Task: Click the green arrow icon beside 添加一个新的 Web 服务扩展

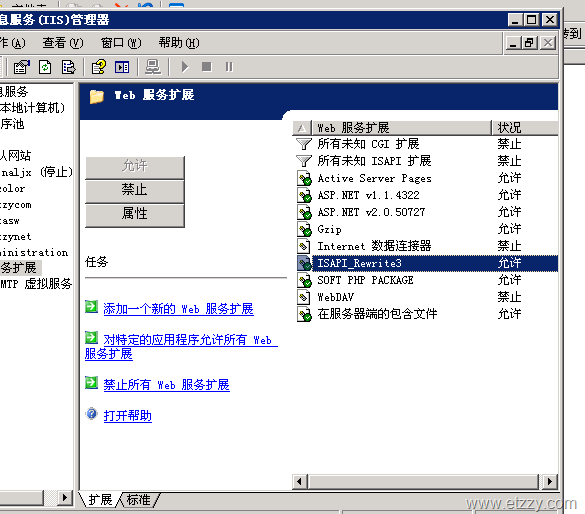Action: 91,307
